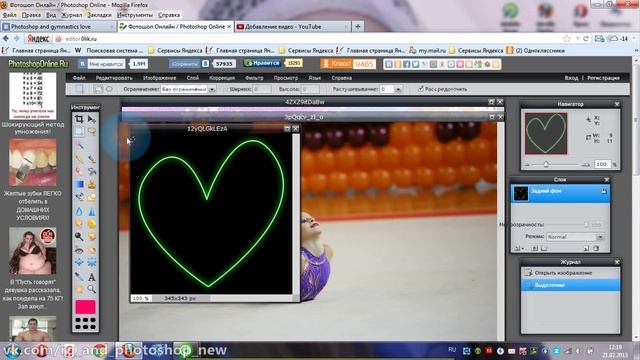Open the layer Режим Normal dropdown
Viewport: 640px width, 360px height.
click(x=575, y=237)
